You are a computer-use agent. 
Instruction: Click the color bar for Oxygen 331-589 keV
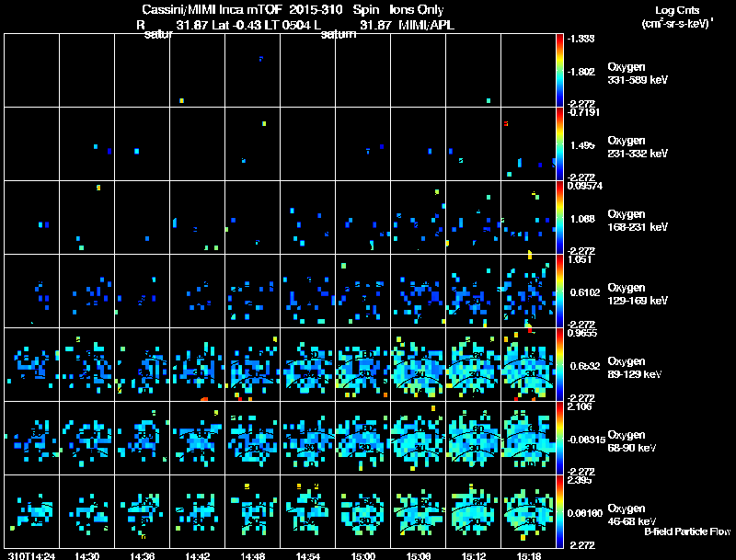pos(559,71)
